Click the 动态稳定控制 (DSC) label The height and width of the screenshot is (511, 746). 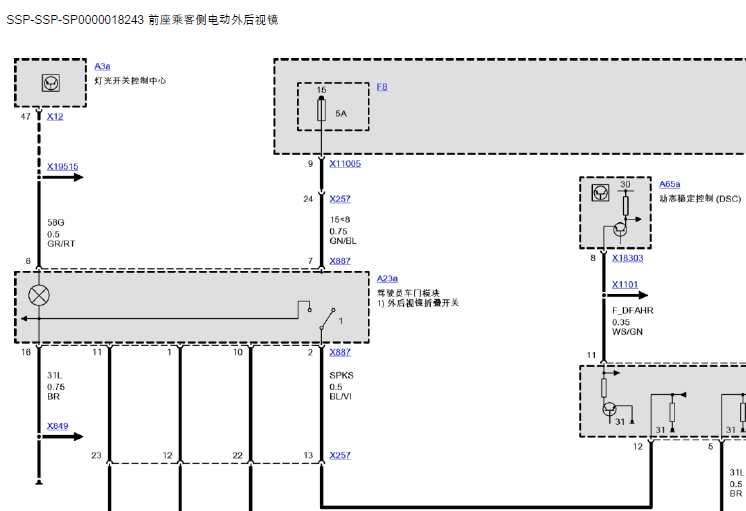pyautogui.click(x=700, y=198)
